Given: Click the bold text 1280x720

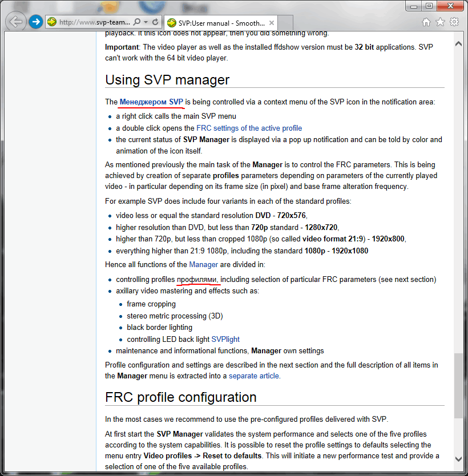Looking at the screenshot, I should coord(321,227).
